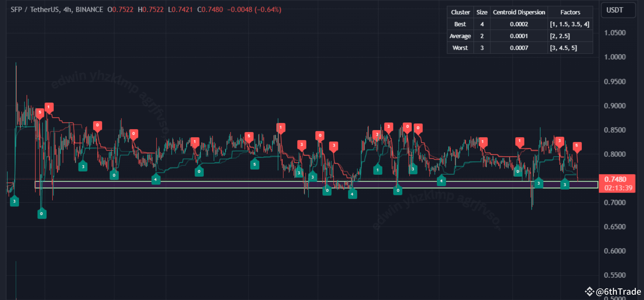Select the Average cluster row label
644x300 pixels.
(460, 36)
